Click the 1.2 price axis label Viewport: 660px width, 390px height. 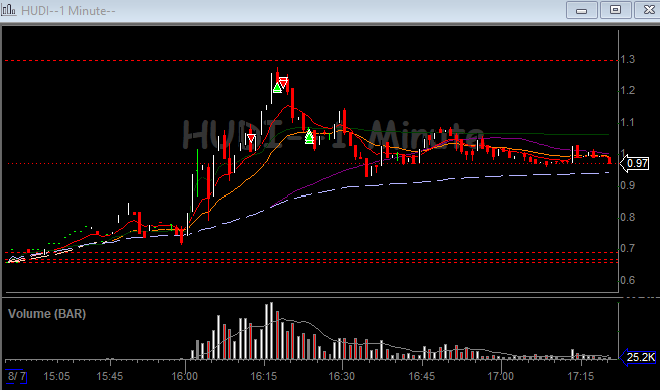click(628, 90)
